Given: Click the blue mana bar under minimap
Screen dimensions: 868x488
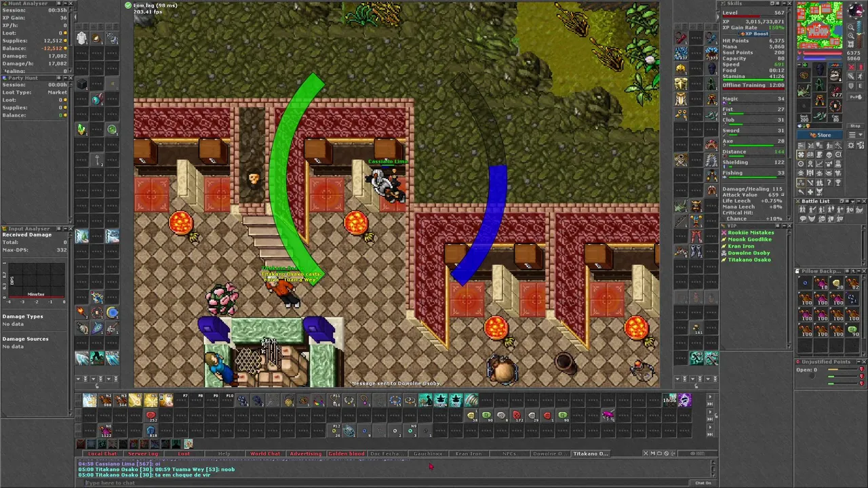Looking at the screenshot, I should tap(822, 58).
